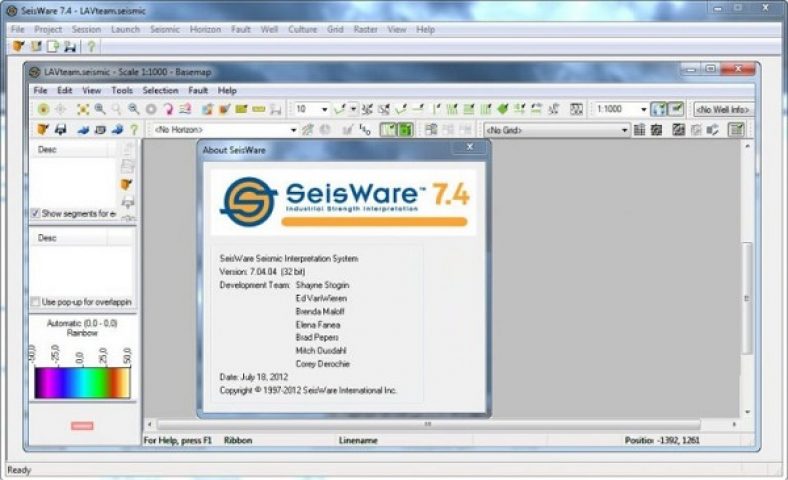The width and height of the screenshot is (788, 480).
Task: Close the About SeisWare dialog
Action: 470,147
